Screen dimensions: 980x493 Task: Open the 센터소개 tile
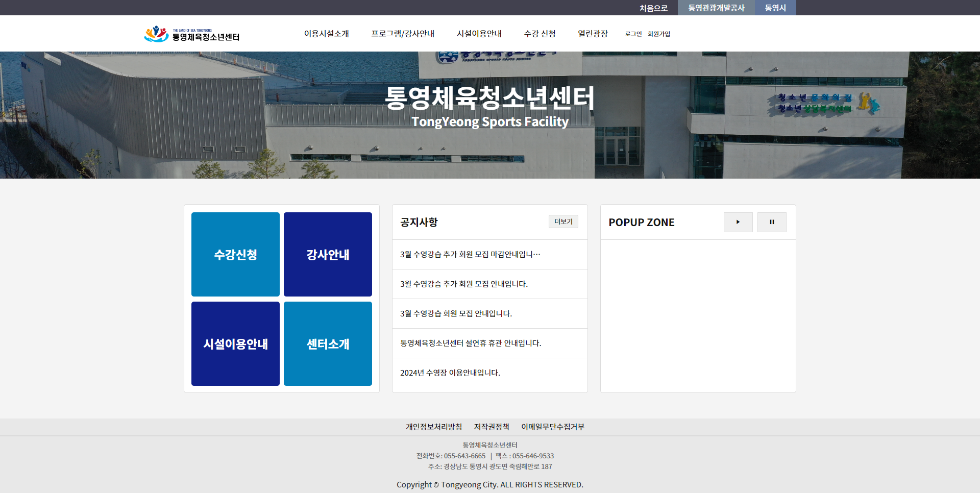pos(328,343)
